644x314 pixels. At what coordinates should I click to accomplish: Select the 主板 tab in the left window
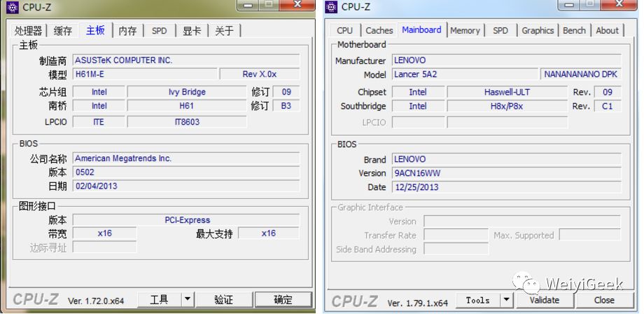(95, 30)
